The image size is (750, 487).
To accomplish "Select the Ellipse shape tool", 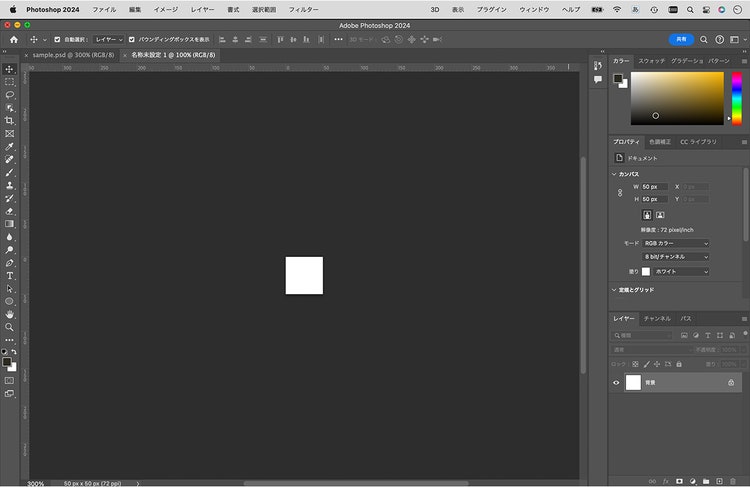I will (x=9, y=301).
